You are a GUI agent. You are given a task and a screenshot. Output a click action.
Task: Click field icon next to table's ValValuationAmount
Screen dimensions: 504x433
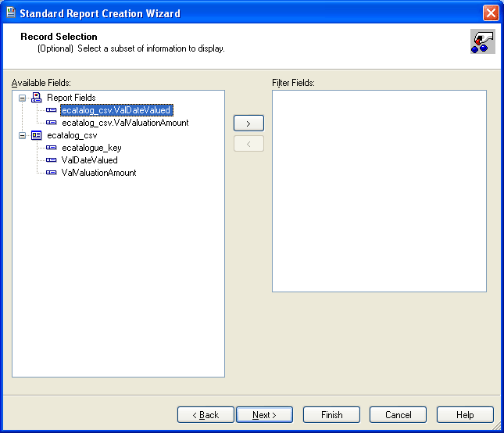click(52, 173)
